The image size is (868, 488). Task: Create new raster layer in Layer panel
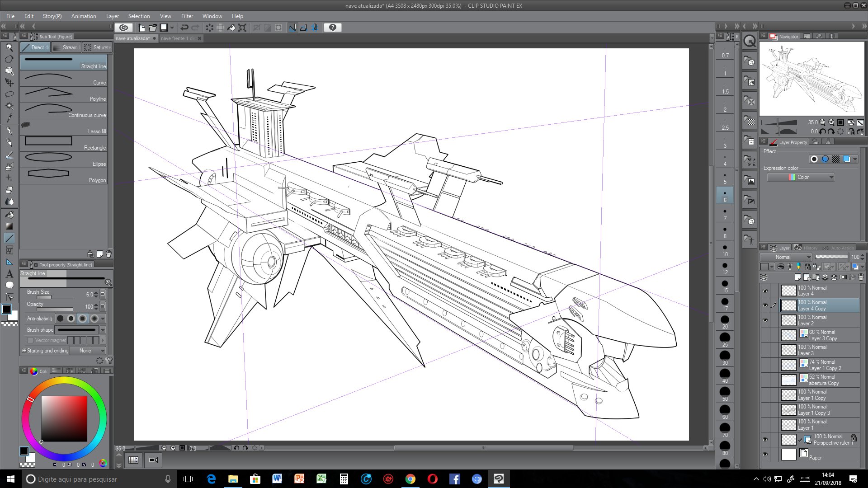coord(798,277)
